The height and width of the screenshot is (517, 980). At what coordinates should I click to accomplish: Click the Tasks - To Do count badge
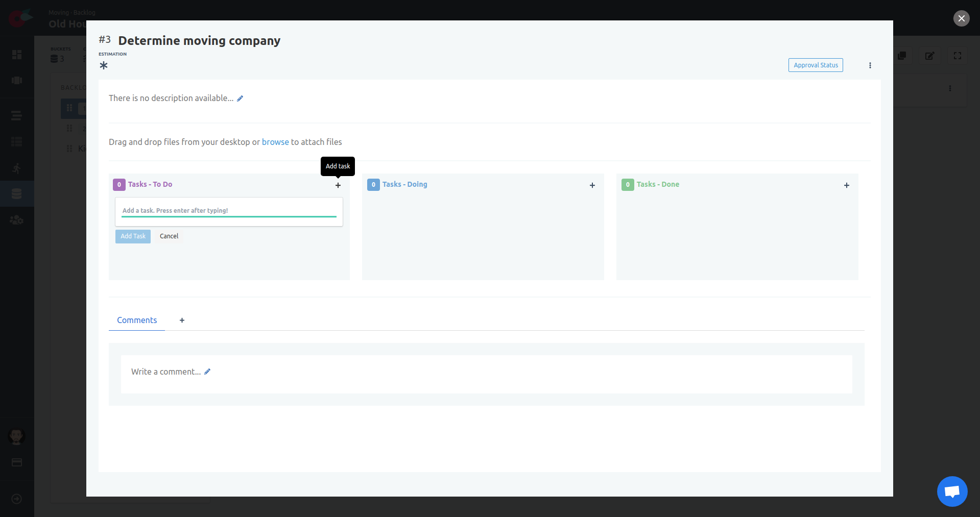(119, 185)
